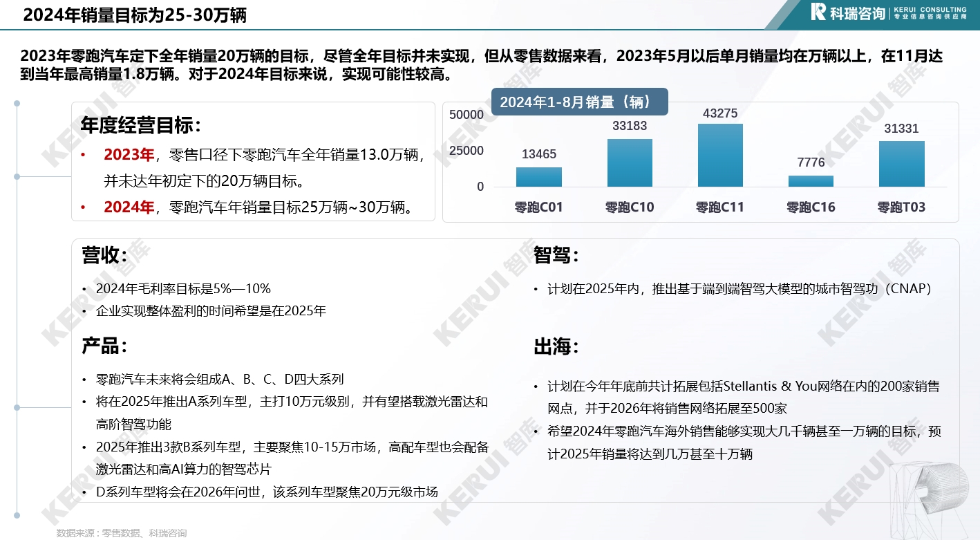Click the 零跑C16 bar in chart
980x540 pixels.
tap(811, 181)
